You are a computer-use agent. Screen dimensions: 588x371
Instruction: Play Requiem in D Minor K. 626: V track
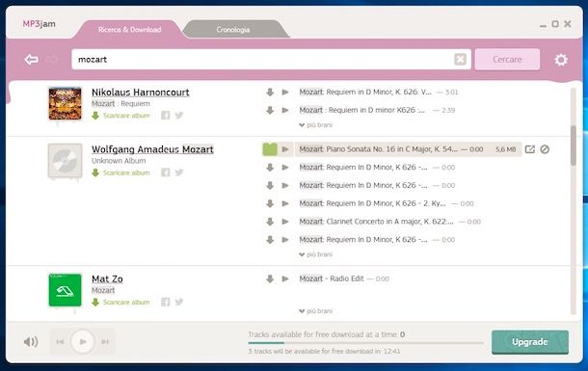pos(285,93)
